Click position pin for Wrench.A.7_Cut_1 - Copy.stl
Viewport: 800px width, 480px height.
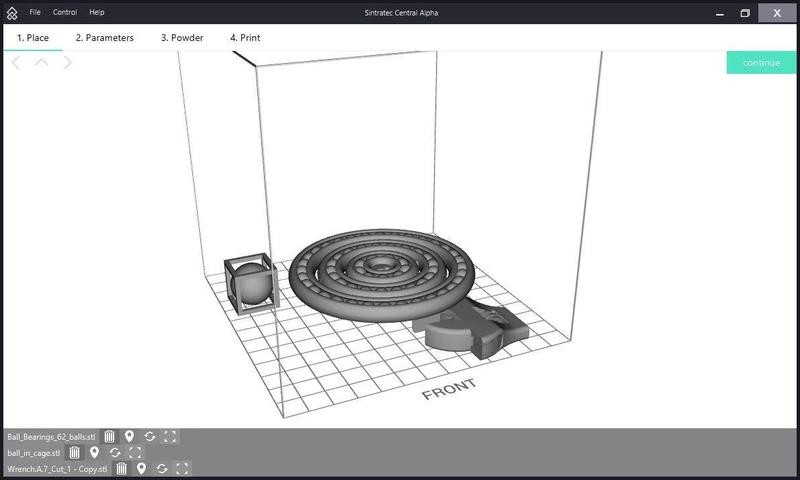tap(142, 468)
